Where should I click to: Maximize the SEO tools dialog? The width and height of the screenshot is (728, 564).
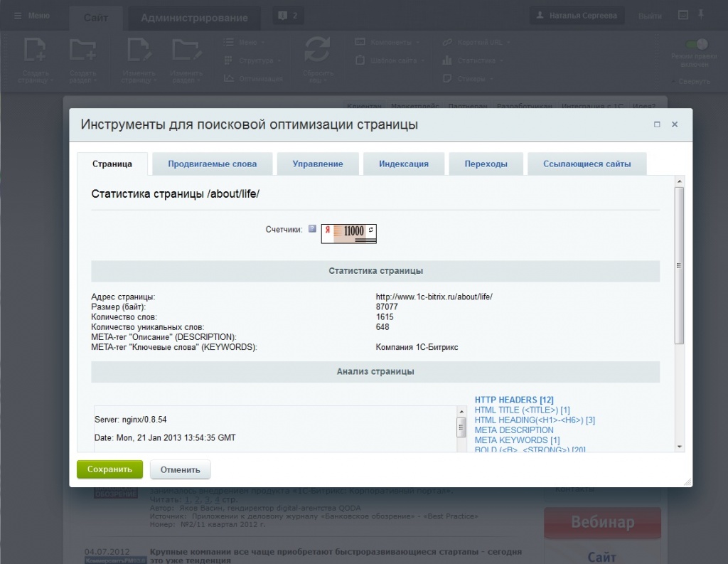657,124
